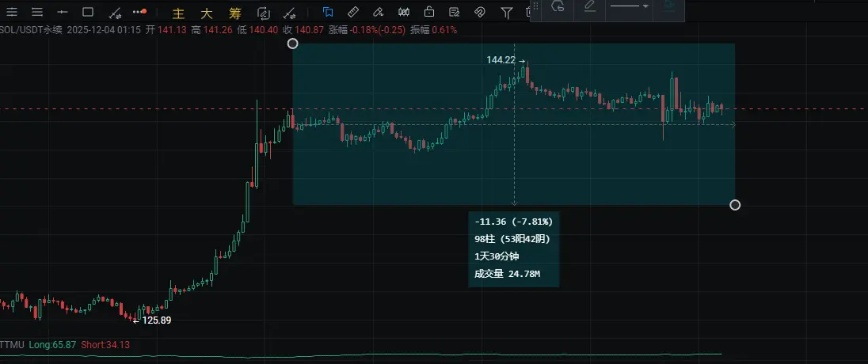Click the 成交量 24.78M volume text
The image size is (868, 364).
click(507, 273)
